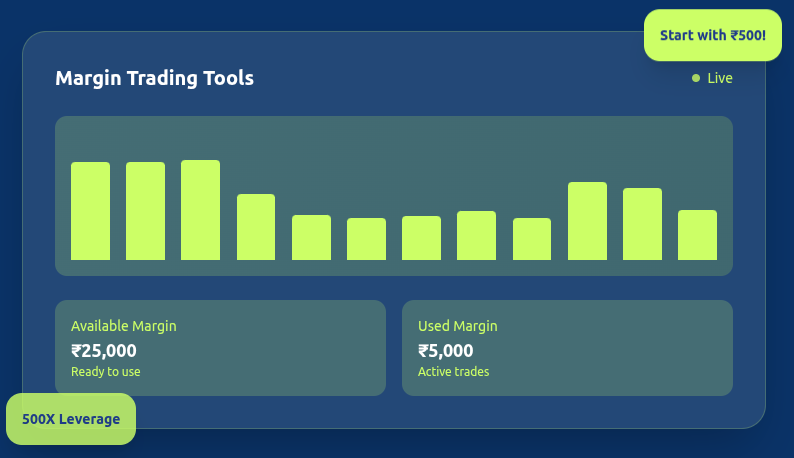Screen dimensions: 794x458
Task: Click the tallest third bar in chart
Action: tap(200, 210)
